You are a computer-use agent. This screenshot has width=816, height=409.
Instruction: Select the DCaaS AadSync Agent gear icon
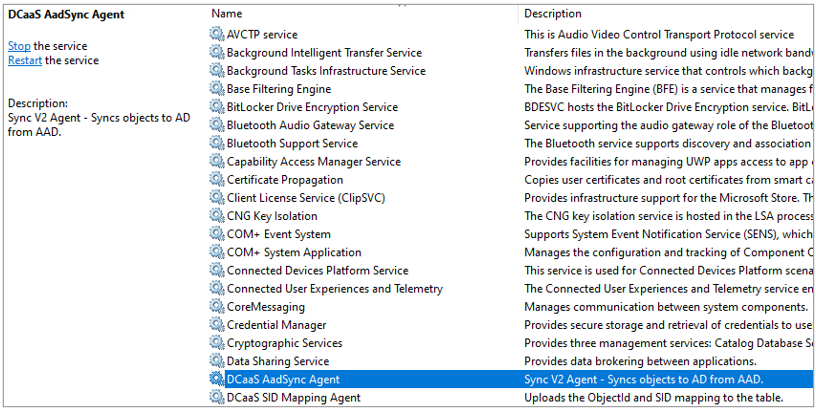(x=217, y=379)
